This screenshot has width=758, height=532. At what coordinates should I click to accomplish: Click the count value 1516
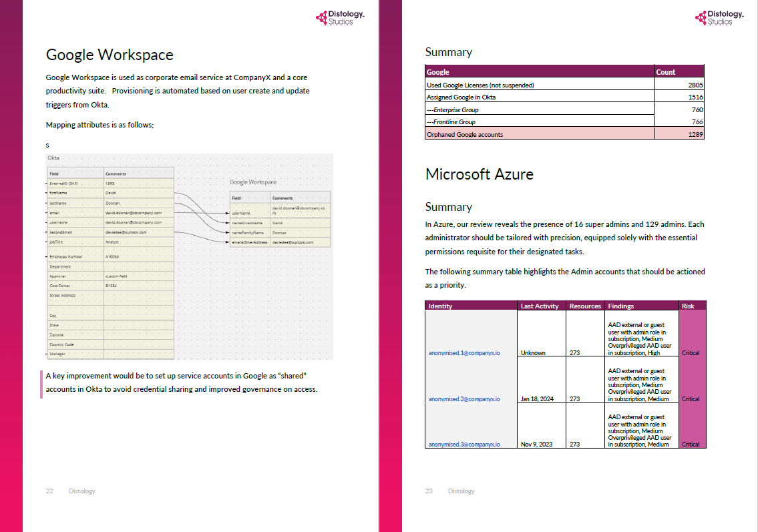[695, 97]
